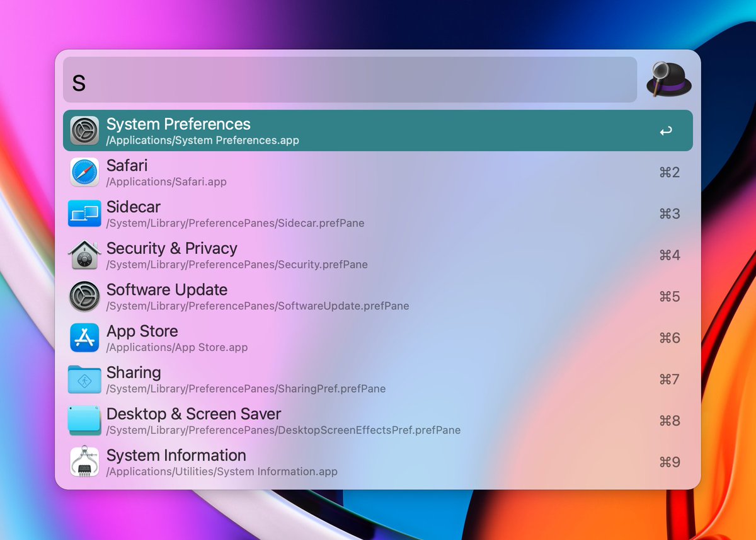Click the ⌘8 shortcut label
Viewport: 756px width, 540px height.
tap(669, 421)
